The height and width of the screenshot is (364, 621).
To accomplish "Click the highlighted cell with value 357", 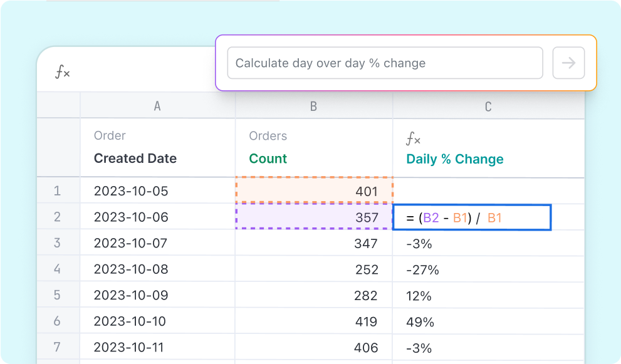I will (x=313, y=217).
